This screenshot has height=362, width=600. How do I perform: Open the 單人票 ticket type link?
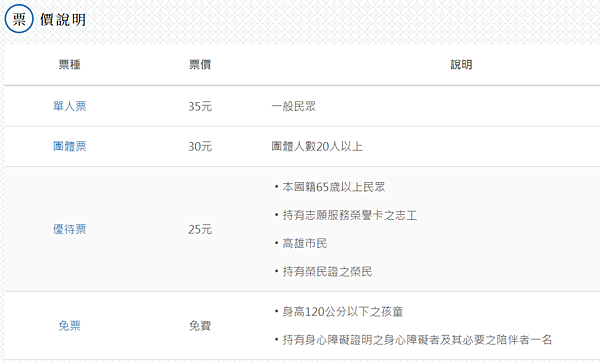[x=70, y=106]
